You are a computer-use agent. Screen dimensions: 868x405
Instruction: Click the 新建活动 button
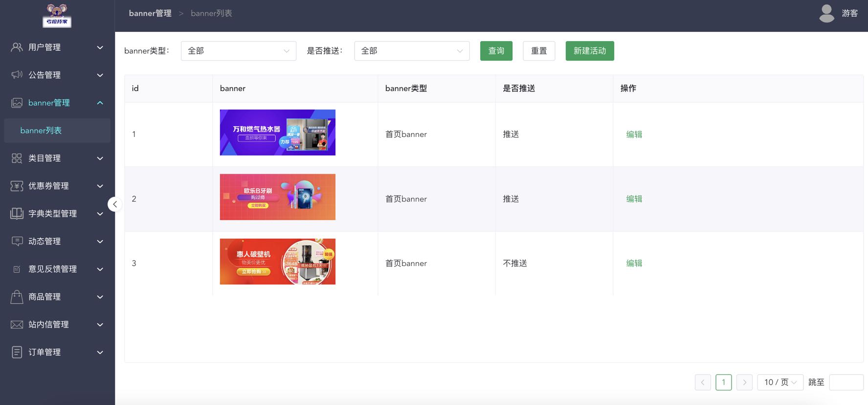pyautogui.click(x=590, y=51)
